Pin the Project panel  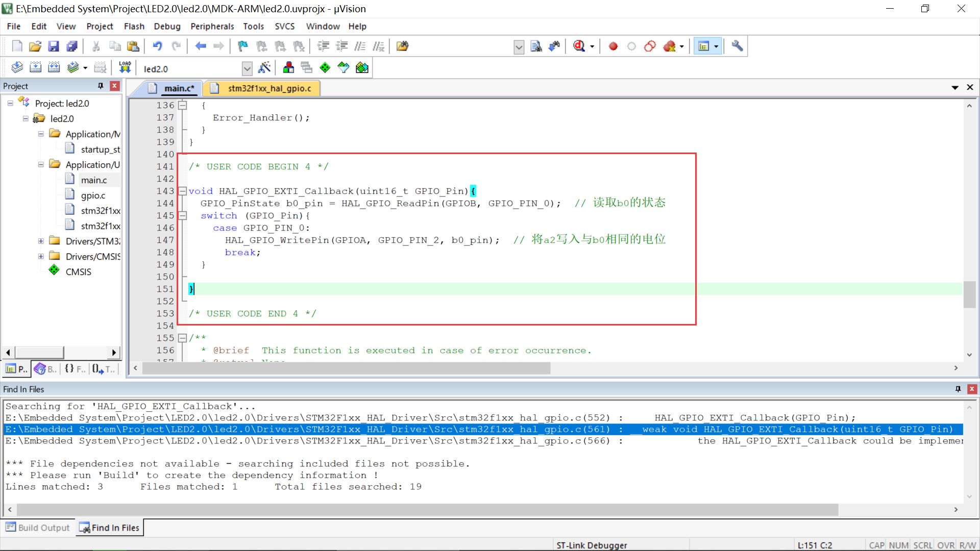[x=101, y=86]
